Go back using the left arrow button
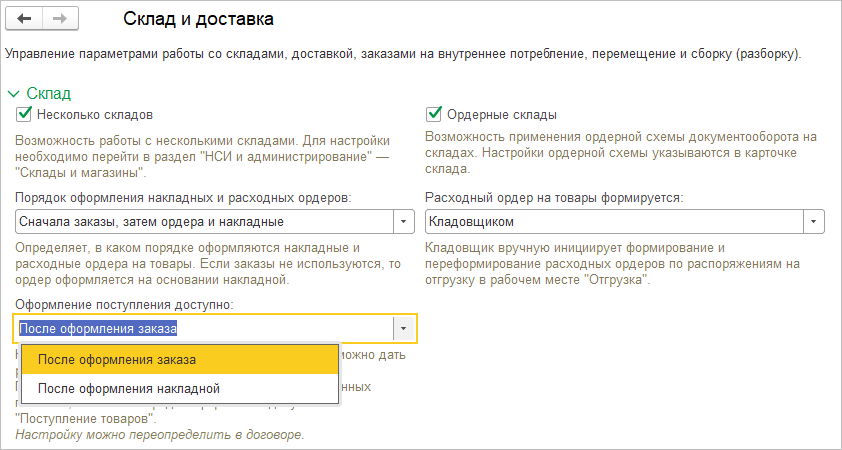 tap(25, 19)
